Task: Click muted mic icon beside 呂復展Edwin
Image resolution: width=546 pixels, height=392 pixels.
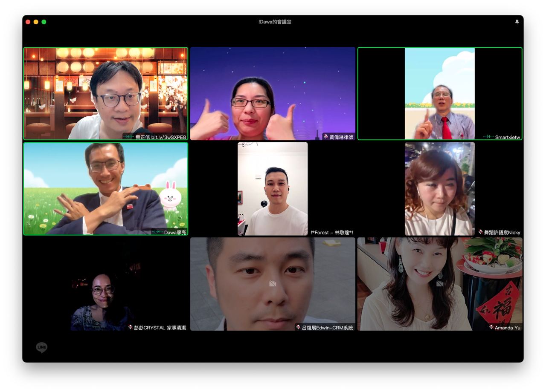Action: pyautogui.click(x=298, y=327)
